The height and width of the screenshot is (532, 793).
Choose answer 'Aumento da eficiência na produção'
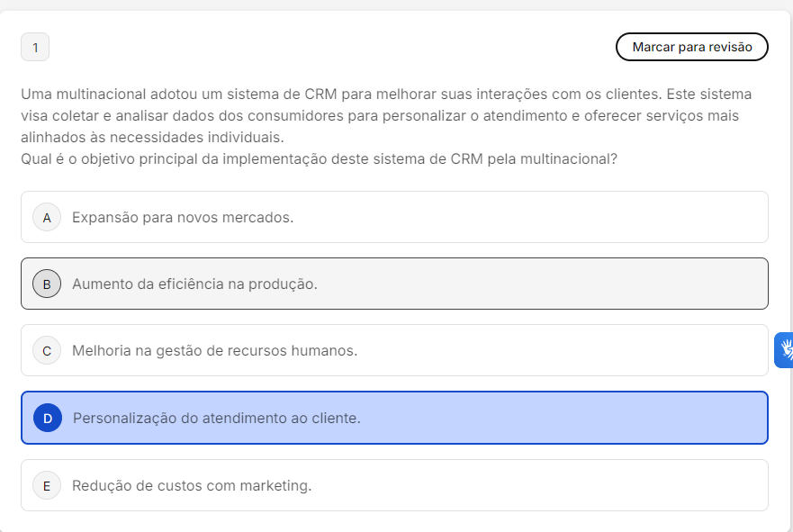tap(194, 284)
